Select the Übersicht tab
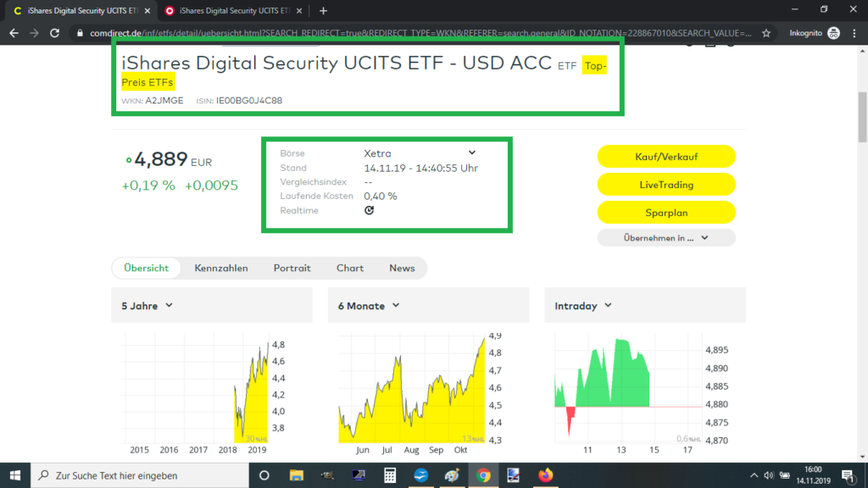This screenshot has height=488, width=868. [x=146, y=268]
